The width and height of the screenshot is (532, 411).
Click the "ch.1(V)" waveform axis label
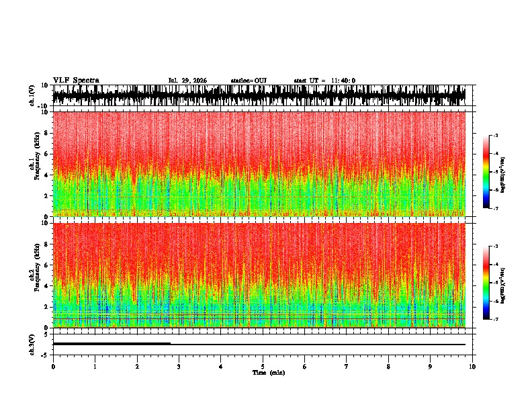pyautogui.click(x=32, y=95)
